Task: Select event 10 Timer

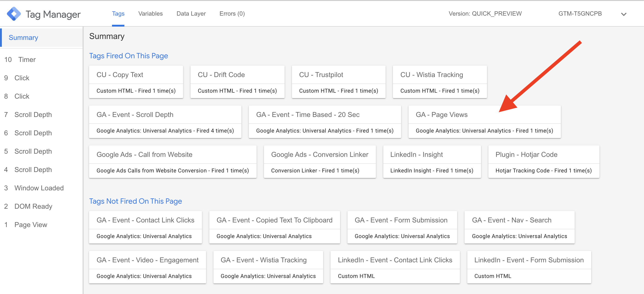Action: tap(41, 59)
